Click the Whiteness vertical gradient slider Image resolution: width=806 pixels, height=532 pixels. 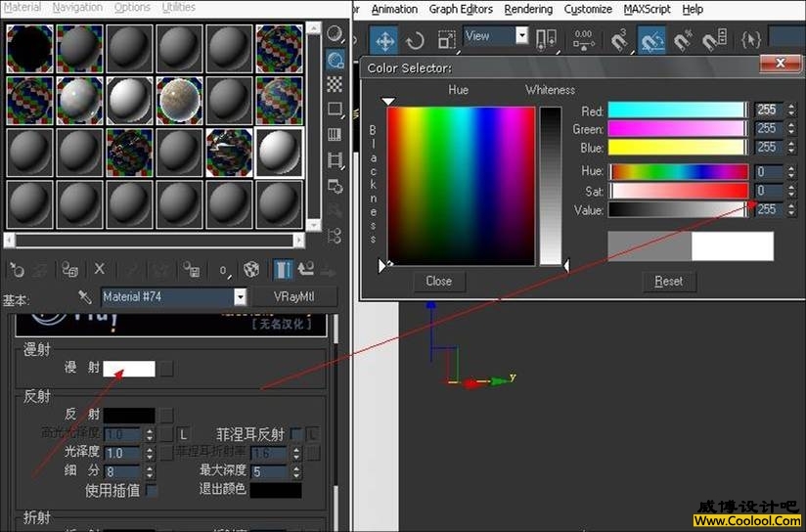[551, 186]
